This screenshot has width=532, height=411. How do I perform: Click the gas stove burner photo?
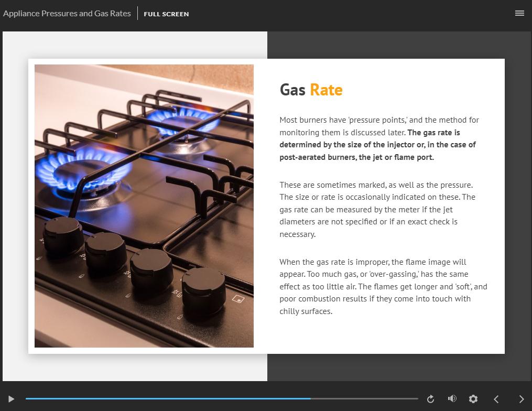point(144,206)
